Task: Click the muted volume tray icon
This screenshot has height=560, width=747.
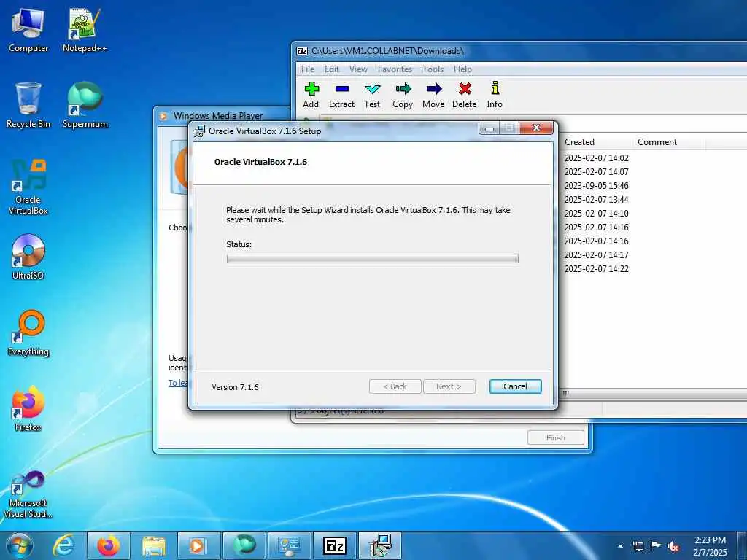Action: click(x=673, y=547)
